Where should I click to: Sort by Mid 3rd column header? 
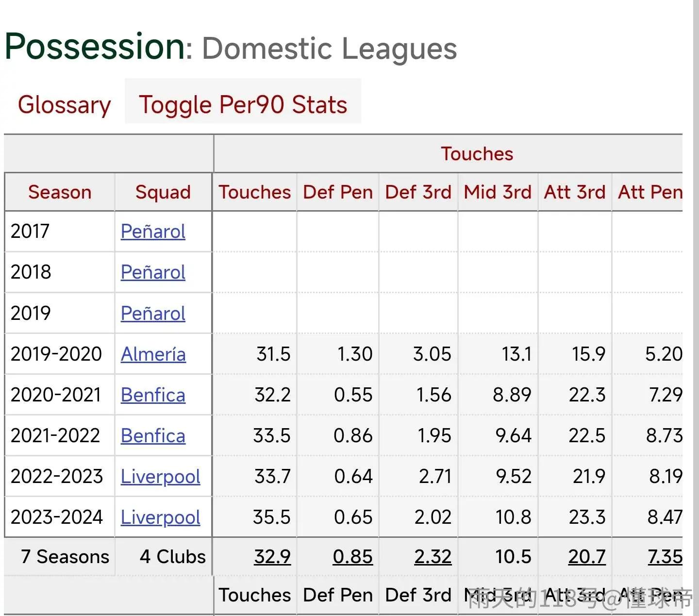coord(498,192)
